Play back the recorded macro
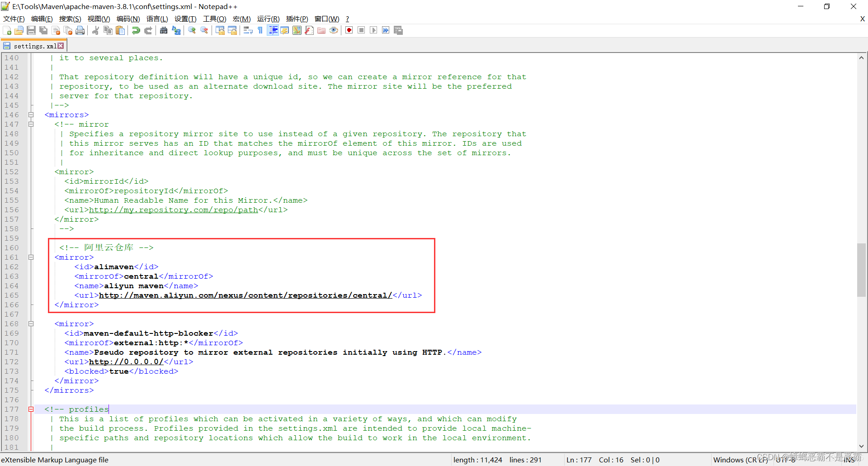Image resolution: width=868 pixels, height=466 pixels. click(x=373, y=30)
